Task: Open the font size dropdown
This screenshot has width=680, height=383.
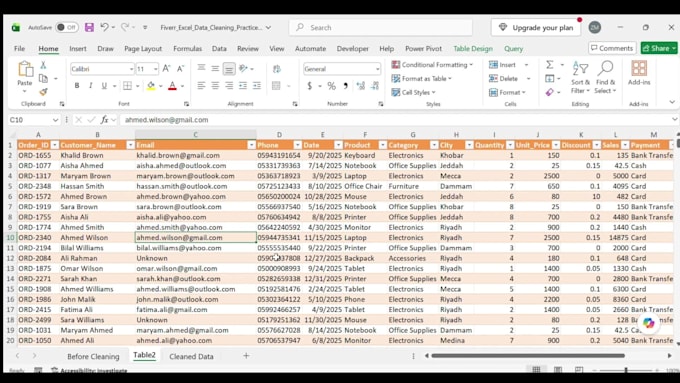Action: pyautogui.click(x=155, y=69)
